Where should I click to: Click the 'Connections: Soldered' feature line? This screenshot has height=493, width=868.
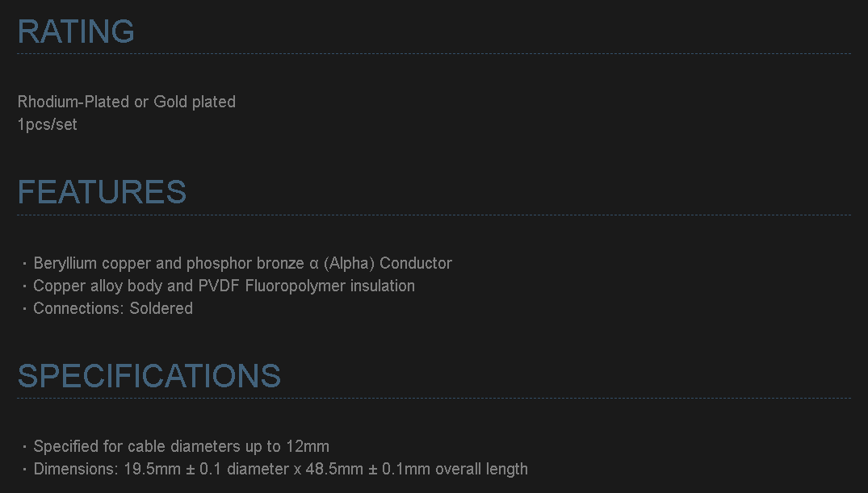(113, 308)
